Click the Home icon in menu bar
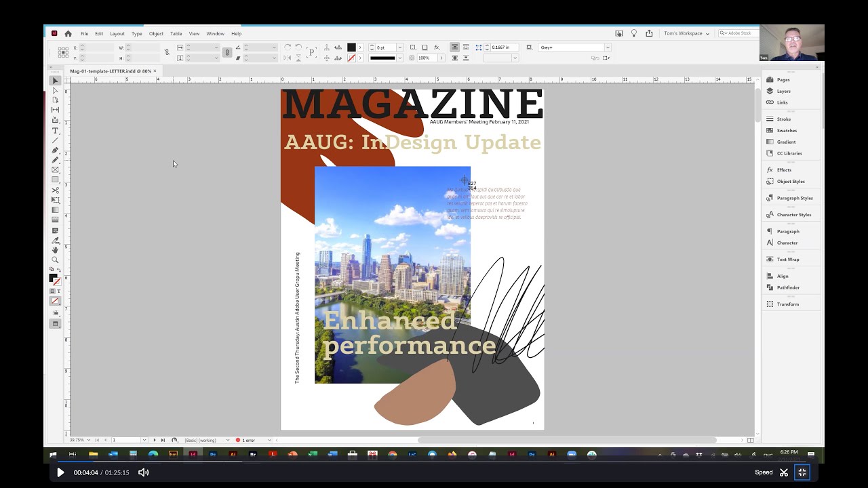This screenshot has height=488, width=868. tap(68, 33)
